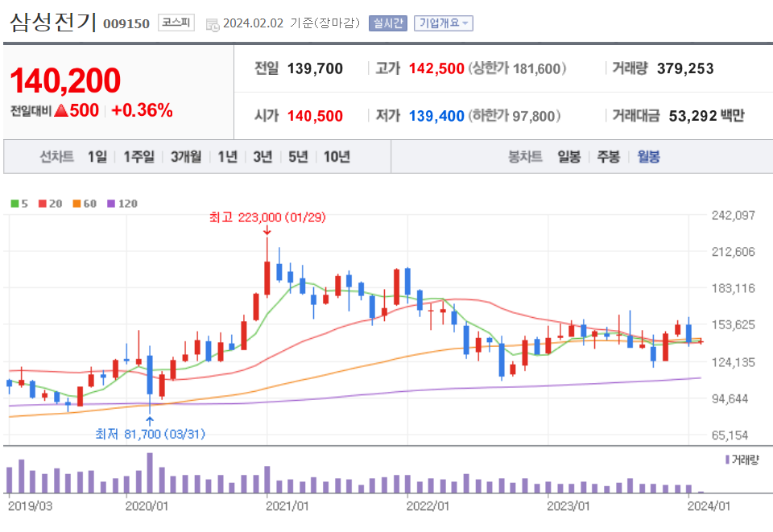The image size is (773, 532).
Task: Click the 2024/01 x-axis label
Action: click(x=709, y=506)
